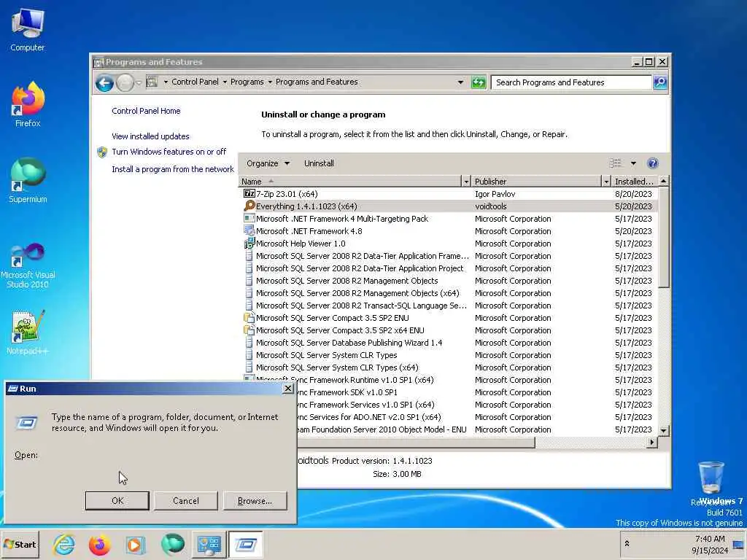Click the search magnifier icon in Programs and Features
The image size is (747, 560).
(659, 82)
